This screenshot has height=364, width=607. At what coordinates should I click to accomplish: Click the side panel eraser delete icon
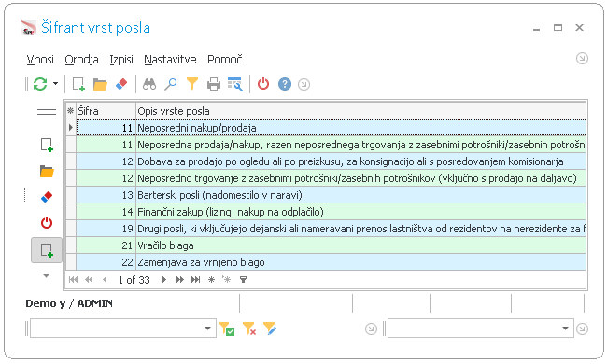47,197
